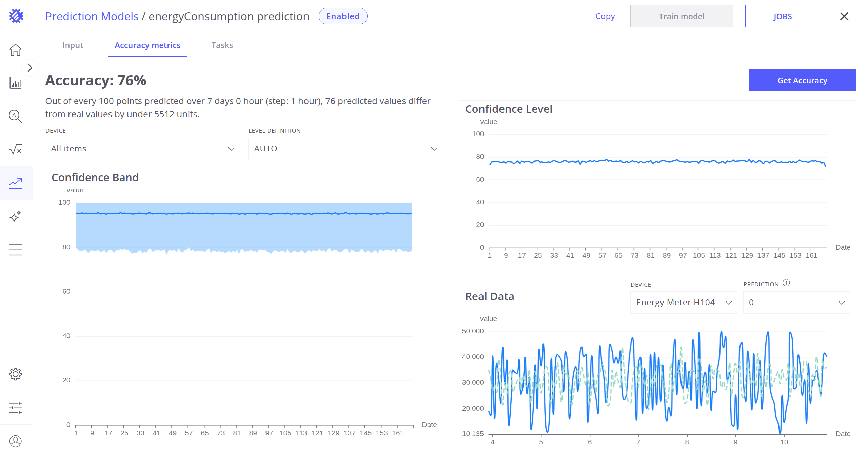
Task: Open the bar chart dashboards icon
Action: (16, 83)
